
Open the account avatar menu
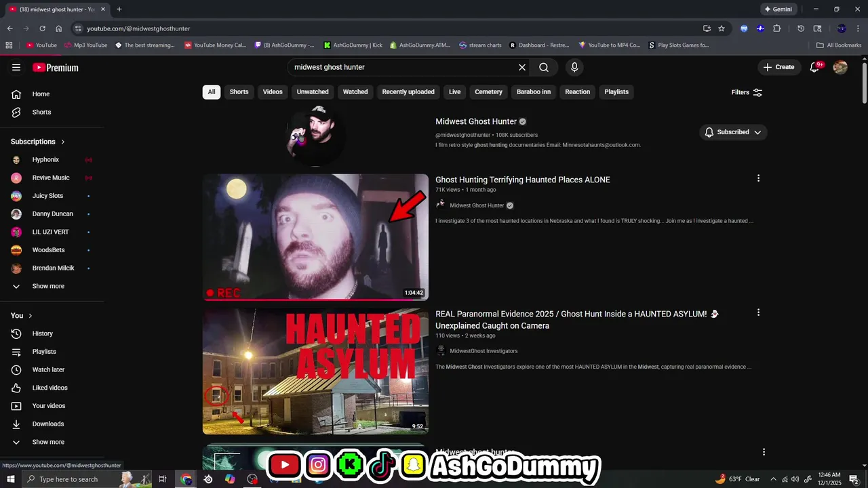click(x=840, y=67)
